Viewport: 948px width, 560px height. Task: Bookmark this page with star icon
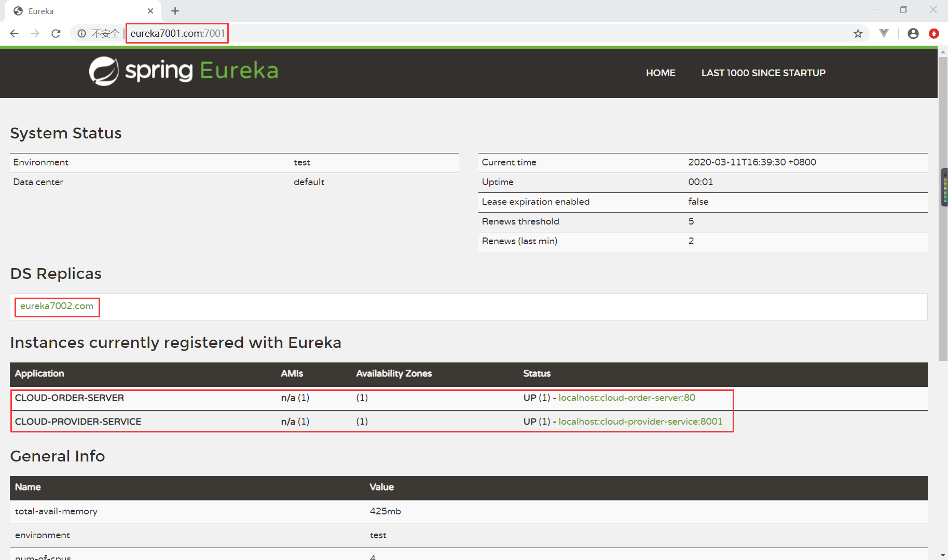(x=858, y=34)
